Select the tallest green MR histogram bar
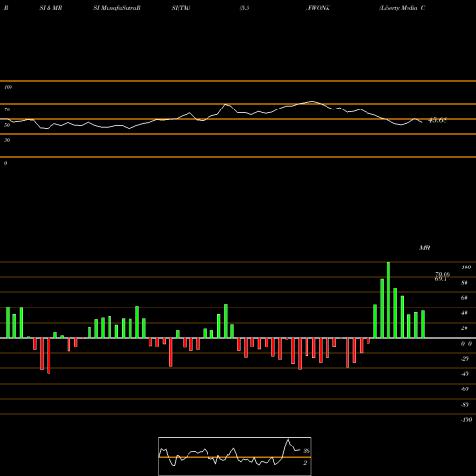476x476 pixels. [x=388, y=300]
